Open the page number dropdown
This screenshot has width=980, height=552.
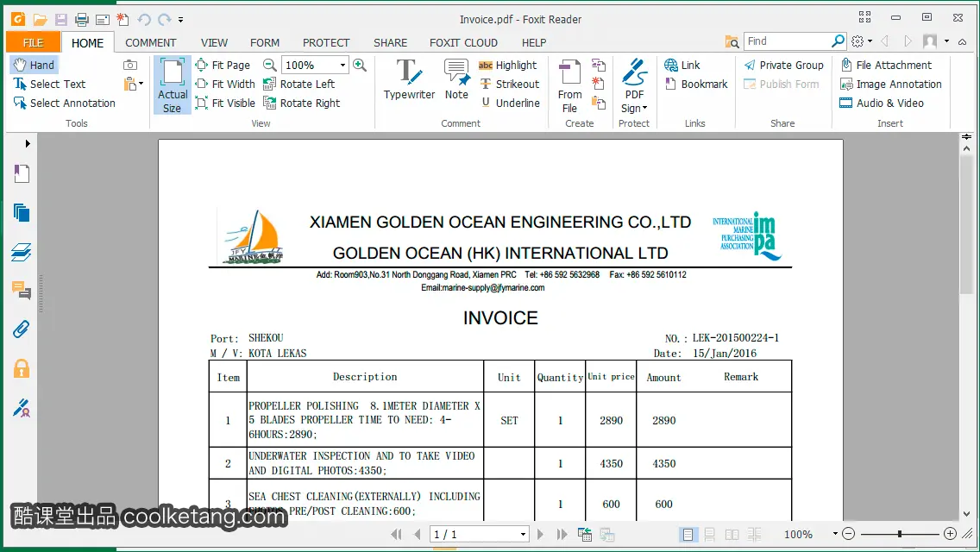coord(523,535)
